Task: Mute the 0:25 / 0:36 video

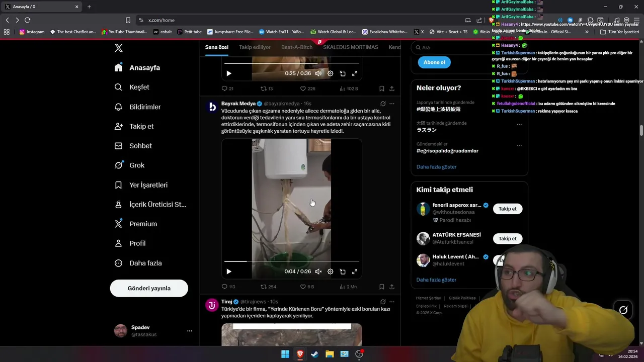Action: pyautogui.click(x=318, y=73)
